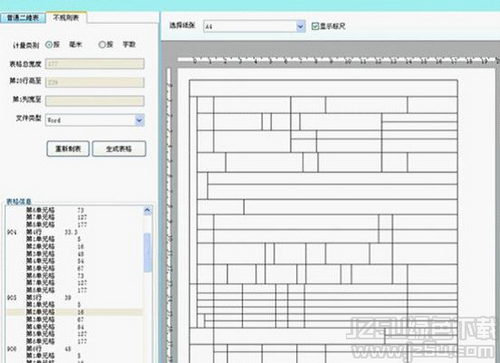Click the horizontal ruler above the page
This screenshot has height=363, width=500.
[x=337, y=61]
